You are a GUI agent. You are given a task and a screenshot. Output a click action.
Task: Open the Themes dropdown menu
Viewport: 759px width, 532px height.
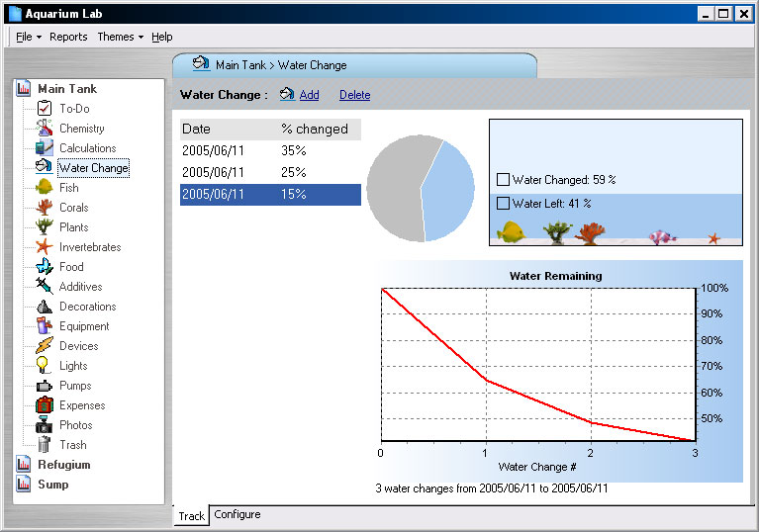click(x=120, y=37)
